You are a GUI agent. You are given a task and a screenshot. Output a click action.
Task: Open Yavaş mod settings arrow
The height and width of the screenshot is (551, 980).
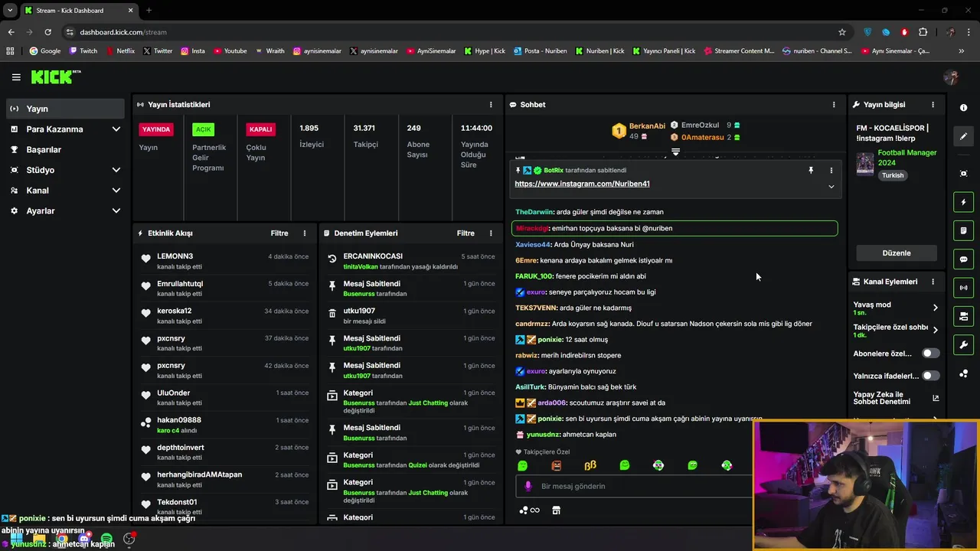click(935, 308)
